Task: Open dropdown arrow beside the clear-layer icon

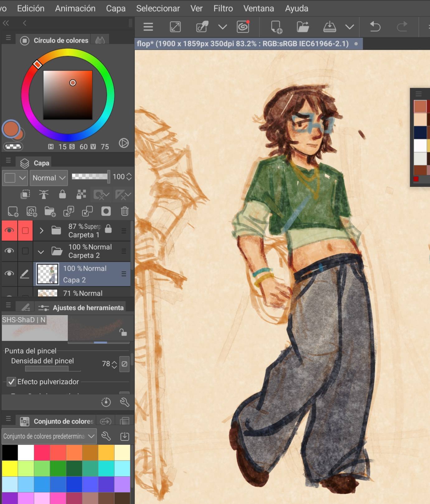Action: click(222, 27)
